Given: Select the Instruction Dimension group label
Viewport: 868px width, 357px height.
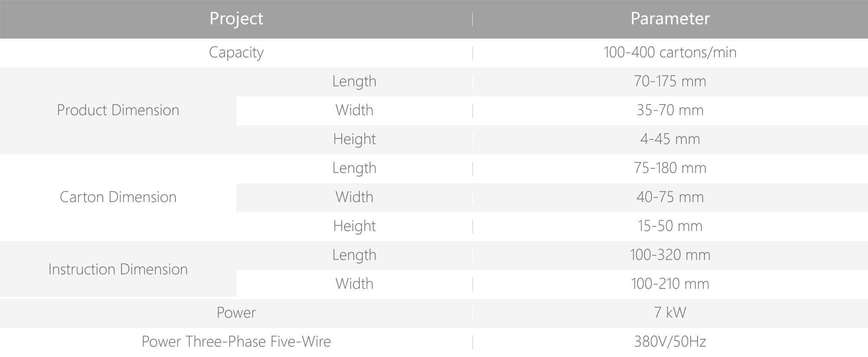Looking at the screenshot, I should (x=118, y=269).
